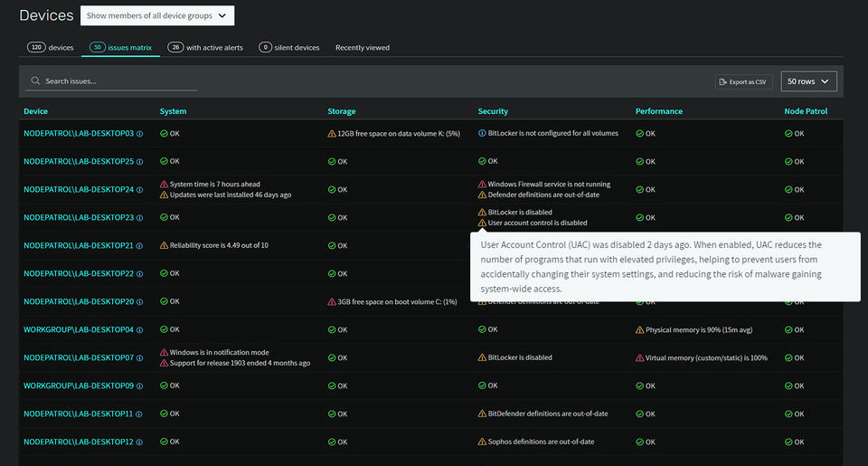Click info icon beside LAB-DESKTOP09
This screenshot has height=466, width=868.
[139, 386]
